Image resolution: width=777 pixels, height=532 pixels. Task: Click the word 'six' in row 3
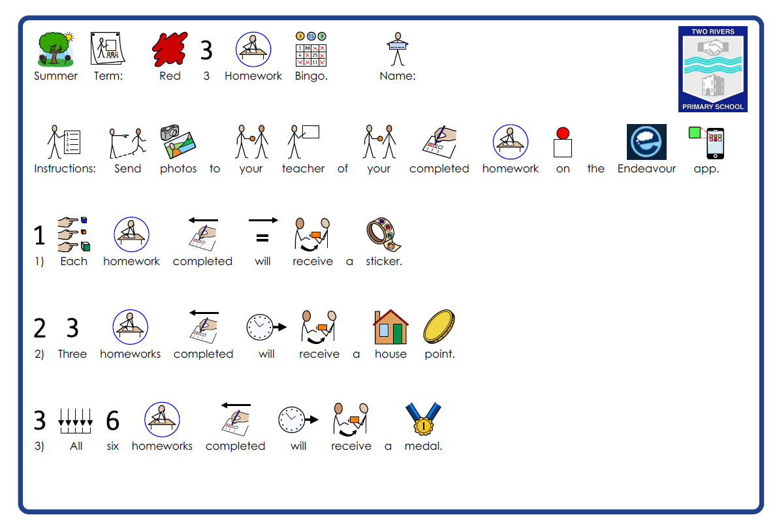tap(112, 446)
